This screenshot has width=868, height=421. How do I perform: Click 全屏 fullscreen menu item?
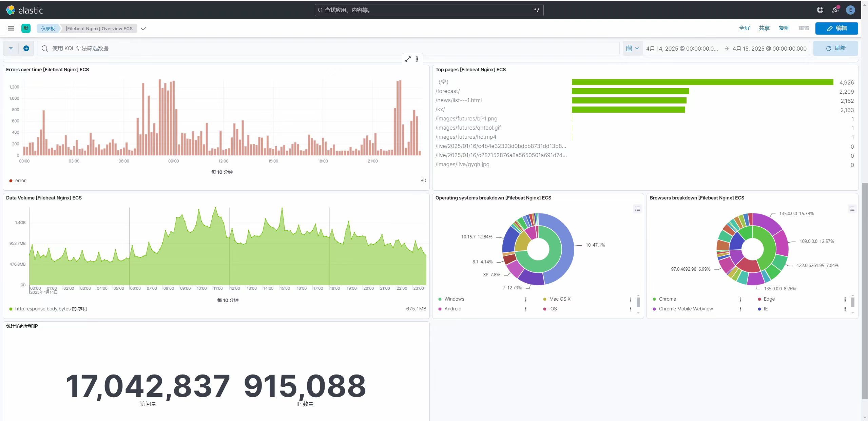click(x=744, y=28)
